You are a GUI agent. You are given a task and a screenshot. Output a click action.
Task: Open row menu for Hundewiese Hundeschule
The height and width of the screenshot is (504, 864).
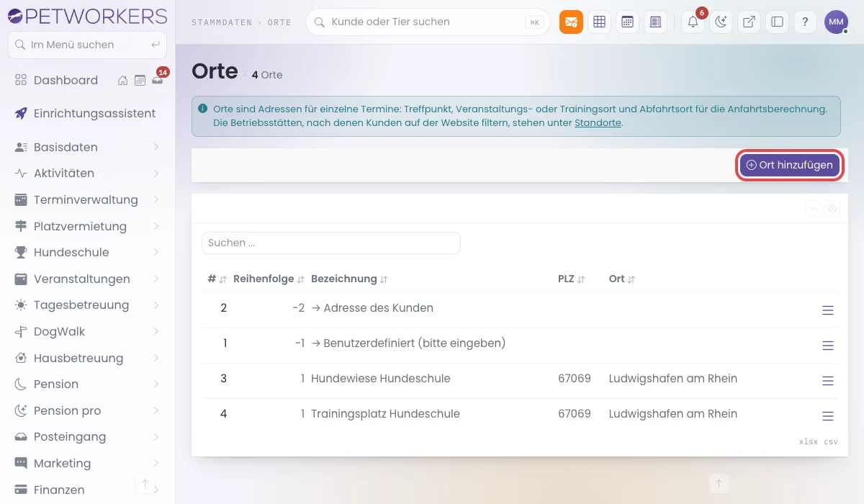click(x=828, y=381)
